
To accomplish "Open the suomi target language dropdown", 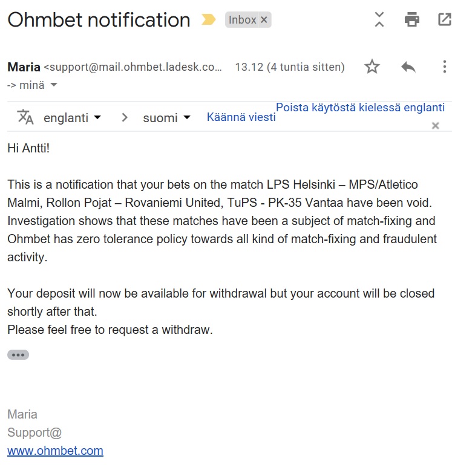I will point(166,117).
